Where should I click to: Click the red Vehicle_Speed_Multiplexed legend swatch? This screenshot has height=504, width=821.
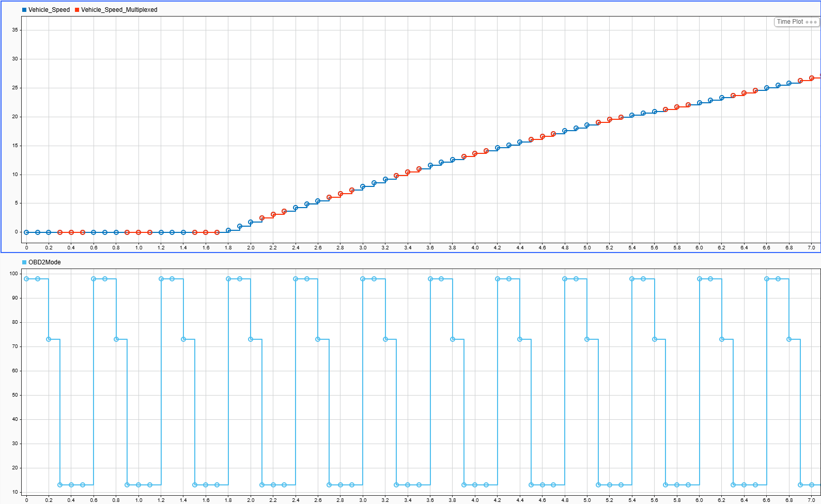(77, 10)
